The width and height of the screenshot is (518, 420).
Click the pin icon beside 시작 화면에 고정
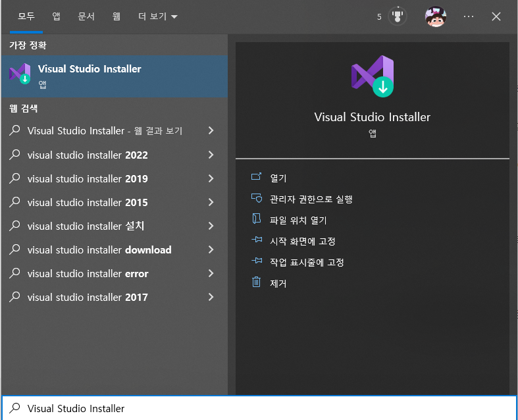257,240
